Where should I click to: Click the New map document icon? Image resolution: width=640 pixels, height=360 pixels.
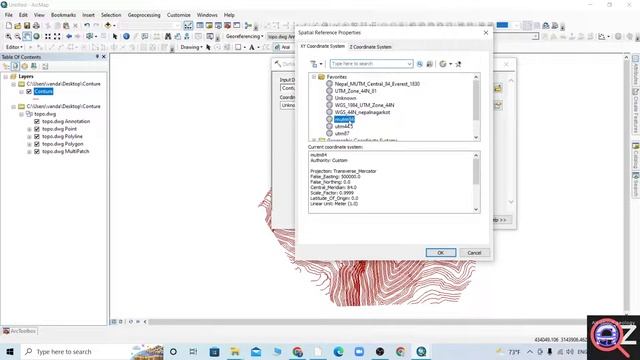click(x=8, y=26)
